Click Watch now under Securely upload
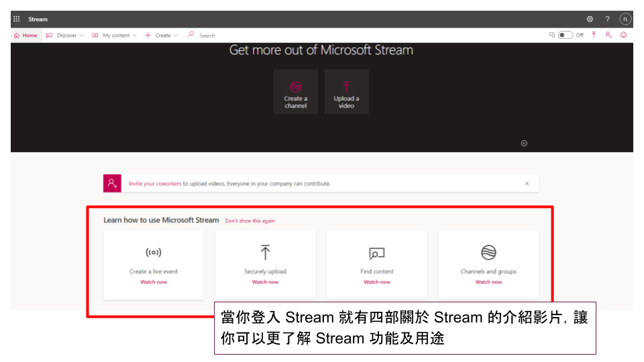The image size is (644, 362). [266, 282]
